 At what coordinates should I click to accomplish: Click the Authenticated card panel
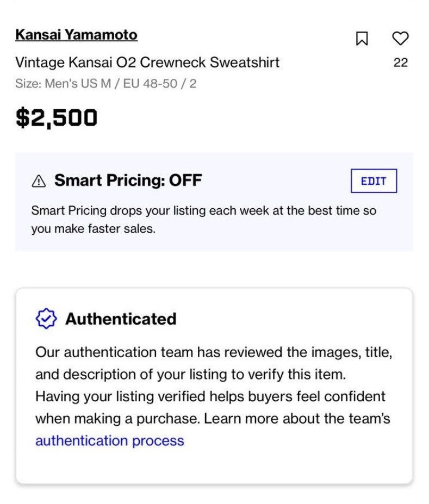click(x=214, y=385)
